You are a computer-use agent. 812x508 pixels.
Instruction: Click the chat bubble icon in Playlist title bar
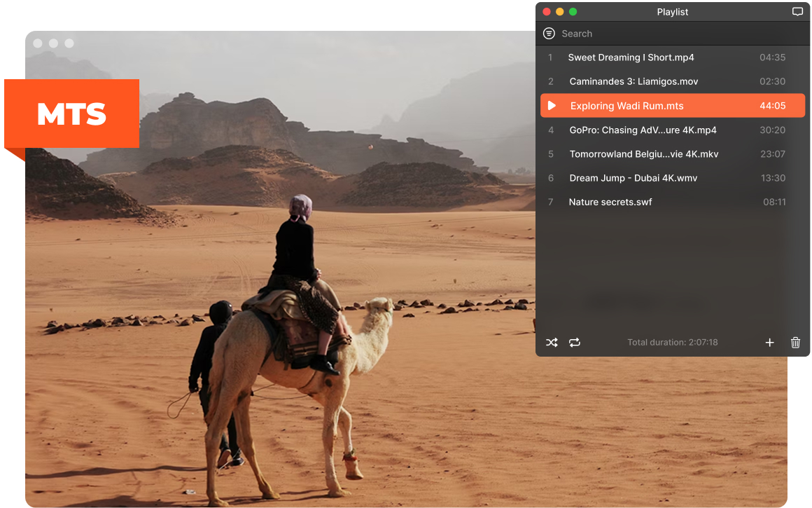(797, 12)
